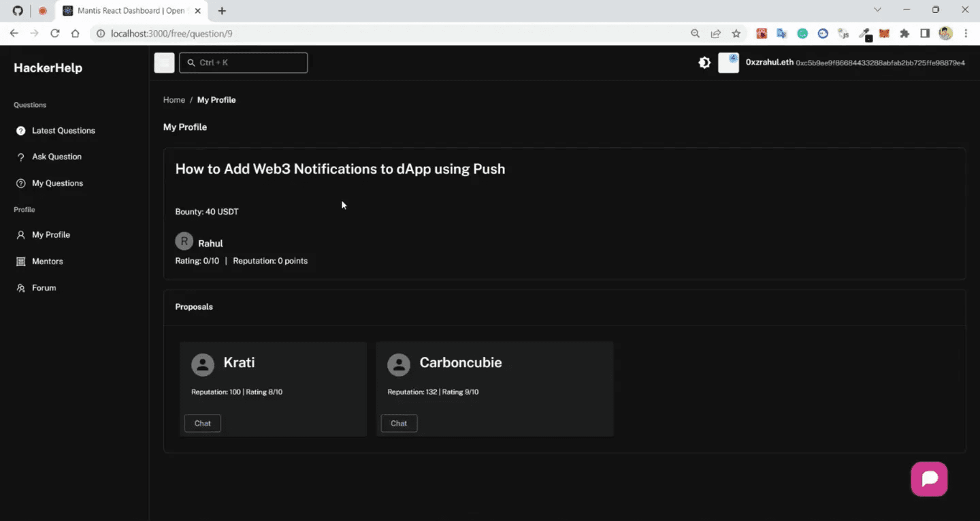This screenshot has height=521, width=980.
Task: Click the Krati proposal name
Action: coord(239,362)
